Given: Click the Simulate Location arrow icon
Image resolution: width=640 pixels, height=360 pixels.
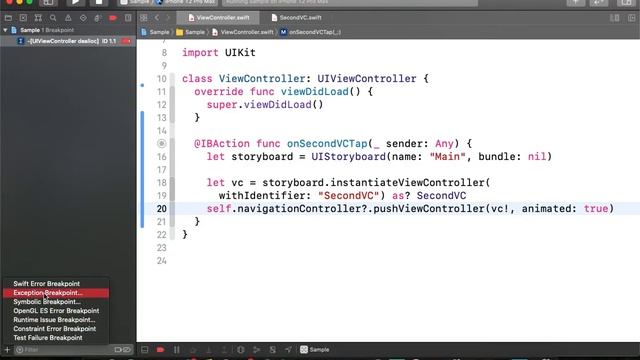Looking at the screenshot, I should coord(289,350).
